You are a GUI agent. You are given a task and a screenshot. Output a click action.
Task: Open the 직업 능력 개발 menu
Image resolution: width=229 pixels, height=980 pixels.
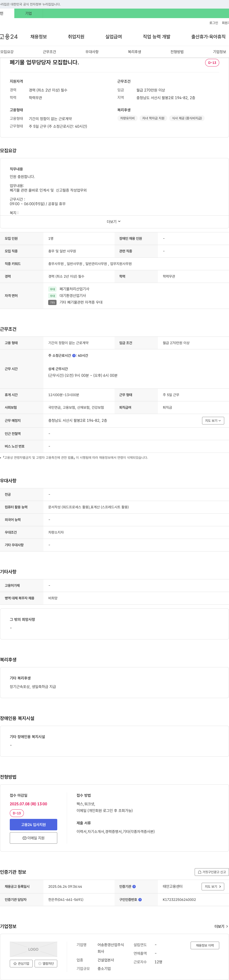point(157,36)
